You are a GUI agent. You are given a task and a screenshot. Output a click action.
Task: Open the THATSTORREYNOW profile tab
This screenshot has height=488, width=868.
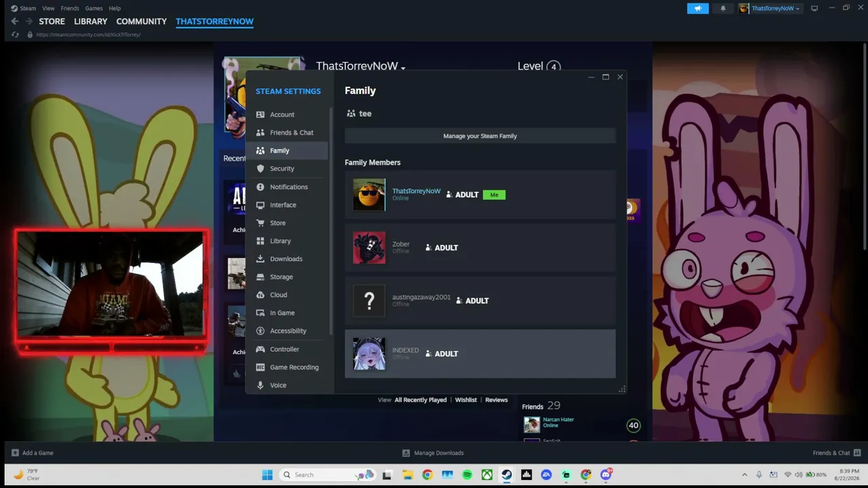pyautogui.click(x=214, y=22)
